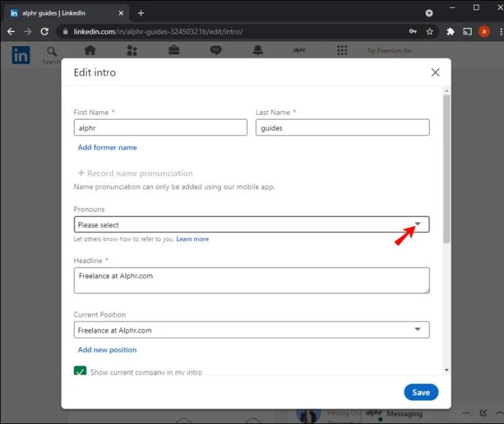Screen dimensions: 504x424
Task: Click the dialog scrollbar up arrow
Action: click(446, 91)
